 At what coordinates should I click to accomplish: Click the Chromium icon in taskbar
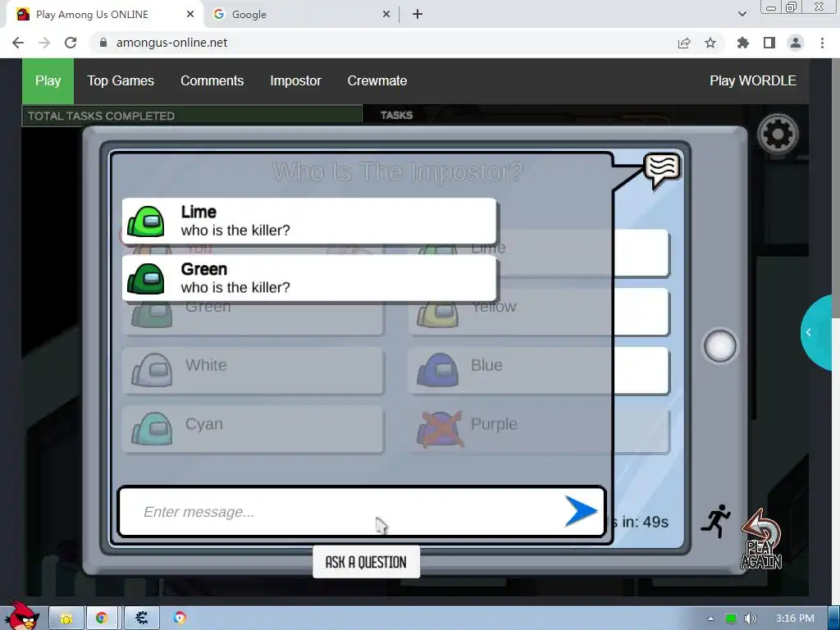[x=180, y=619]
